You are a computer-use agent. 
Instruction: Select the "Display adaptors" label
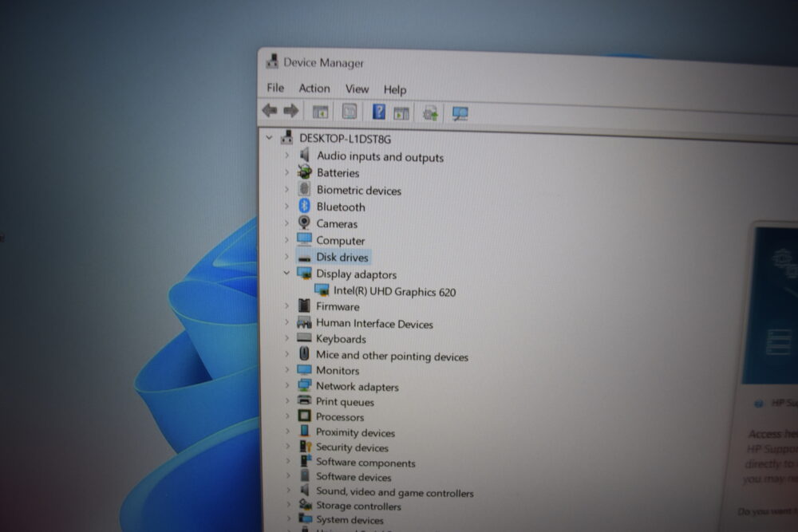[x=356, y=274]
